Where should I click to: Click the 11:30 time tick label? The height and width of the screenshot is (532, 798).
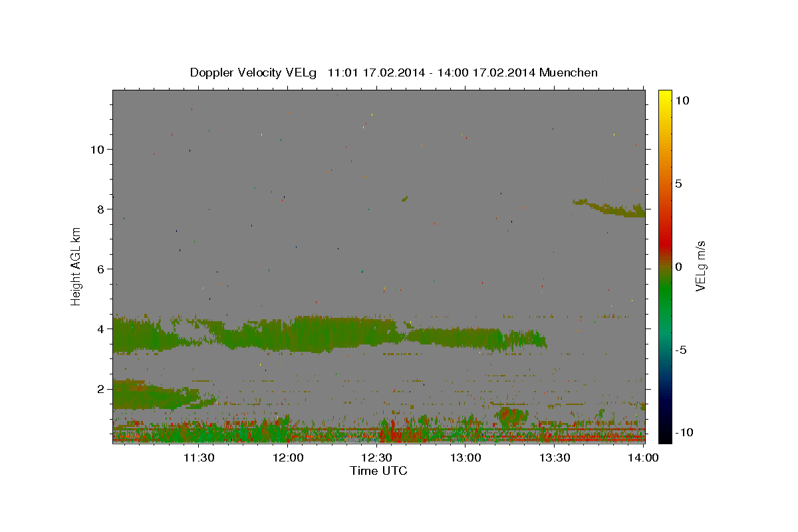(x=198, y=458)
